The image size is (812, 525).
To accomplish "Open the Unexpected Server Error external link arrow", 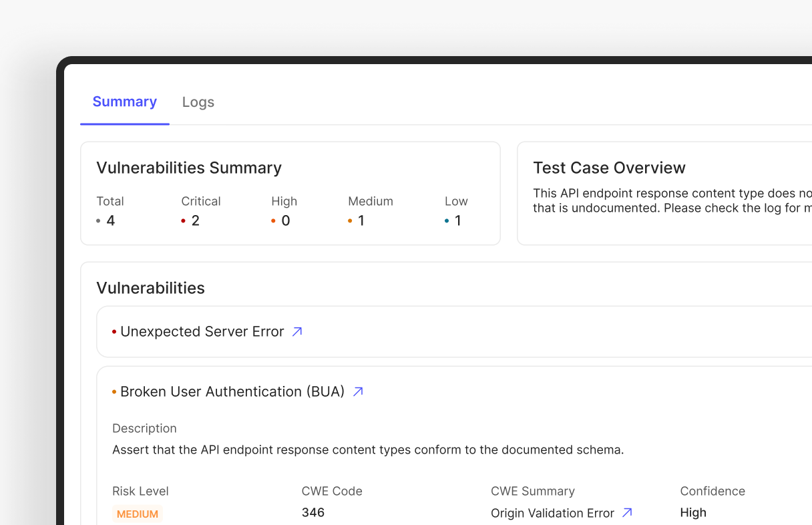I will [x=297, y=331].
